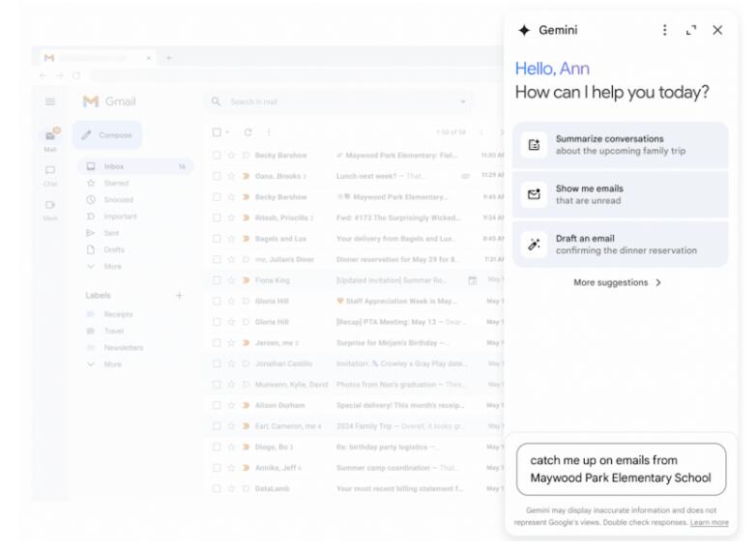Viewport: 756px width, 551px height.
Task: Open the Gmail main menu hamburger icon
Action: coord(50,101)
